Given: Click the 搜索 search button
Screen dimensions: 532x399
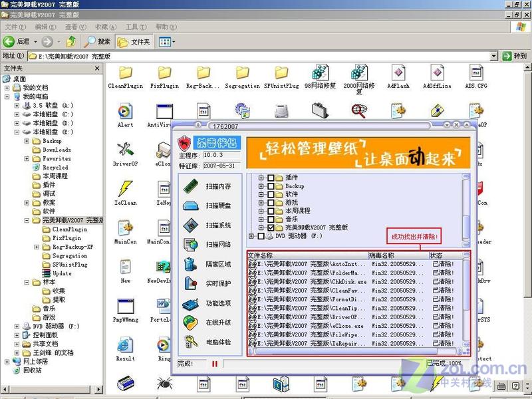Looking at the screenshot, I should click(x=98, y=42).
